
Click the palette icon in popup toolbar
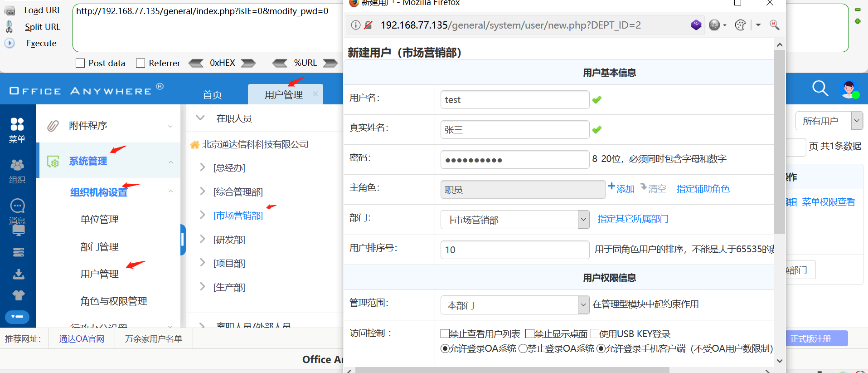pyautogui.click(x=740, y=25)
